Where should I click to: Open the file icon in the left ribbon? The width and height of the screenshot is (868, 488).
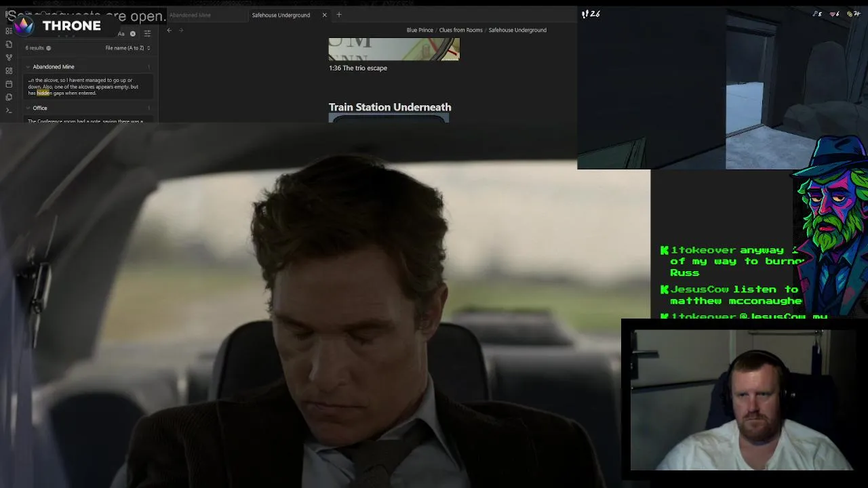(x=9, y=44)
